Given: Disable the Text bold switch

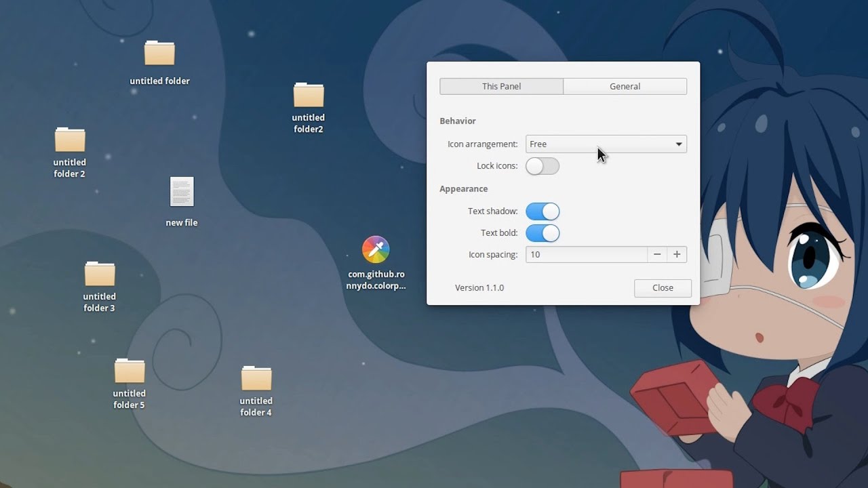Looking at the screenshot, I should [542, 233].
